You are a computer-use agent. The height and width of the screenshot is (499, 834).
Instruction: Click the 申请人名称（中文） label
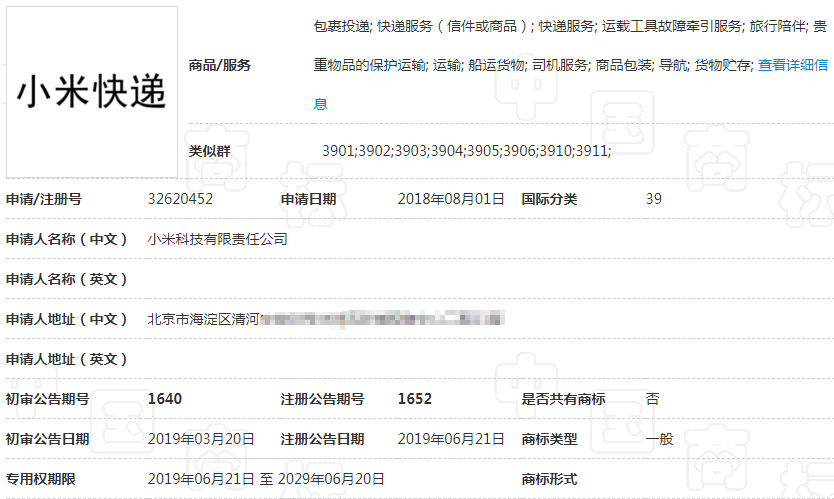67,239
